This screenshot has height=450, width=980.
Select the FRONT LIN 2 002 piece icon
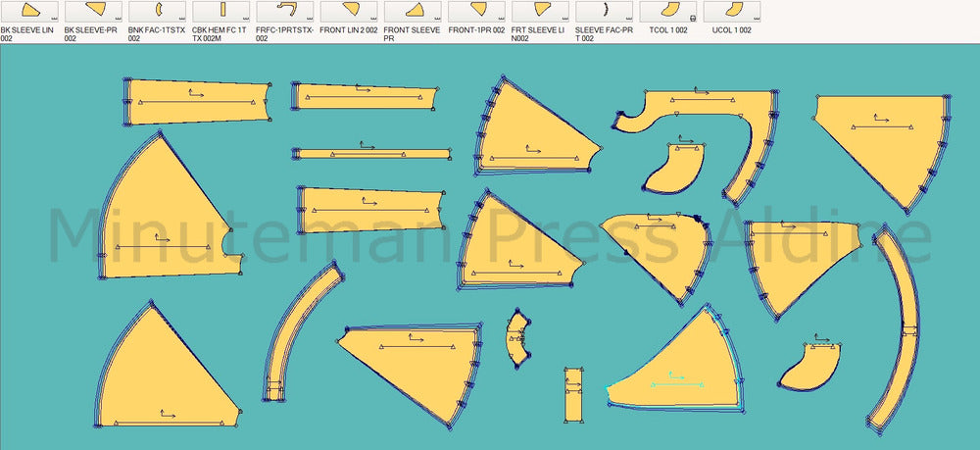[x=351, y=12]
